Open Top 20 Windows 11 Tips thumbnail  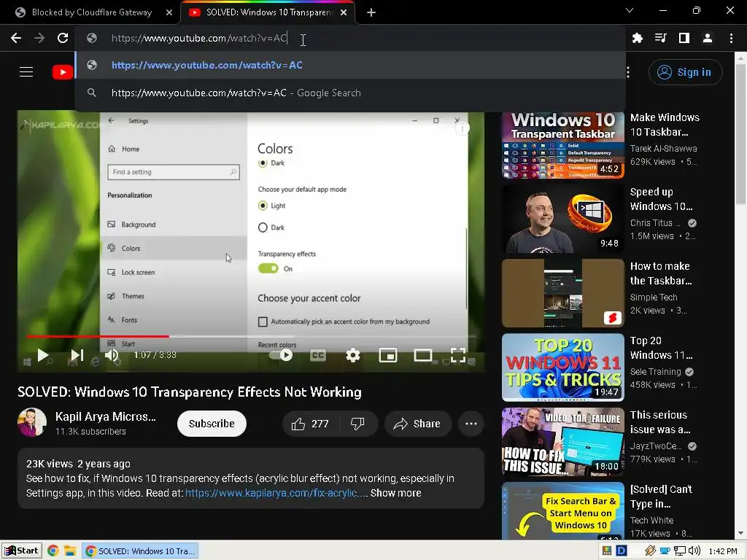coord(562,367)
